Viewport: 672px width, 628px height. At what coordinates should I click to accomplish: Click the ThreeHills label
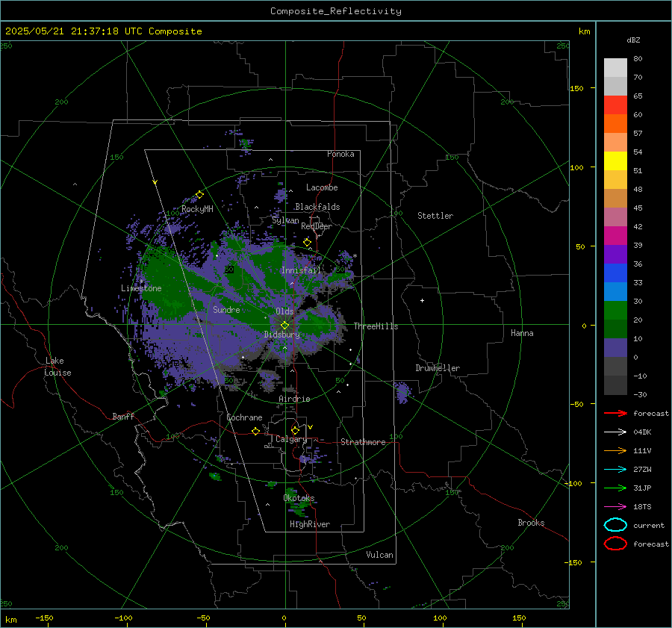[x=376, y=326]
